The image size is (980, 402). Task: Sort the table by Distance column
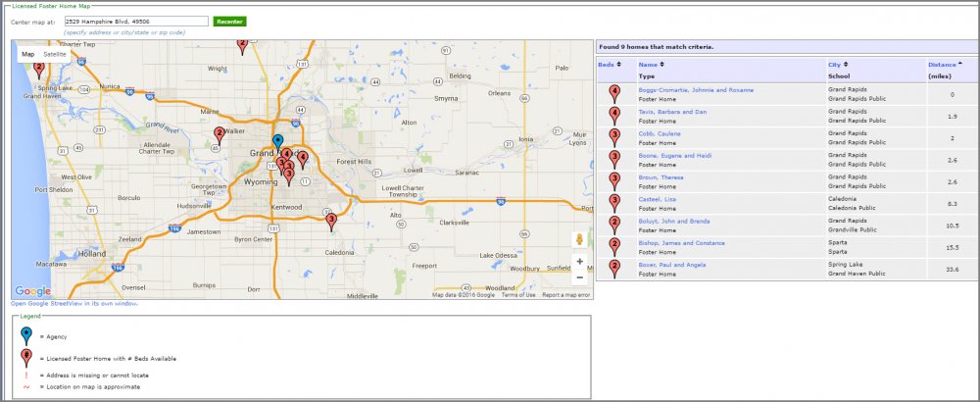pos(945,65)
